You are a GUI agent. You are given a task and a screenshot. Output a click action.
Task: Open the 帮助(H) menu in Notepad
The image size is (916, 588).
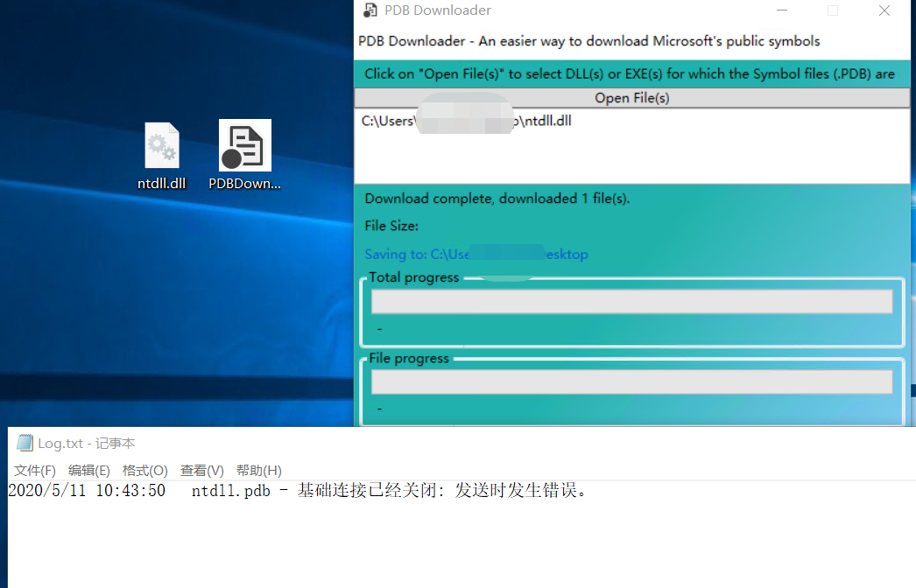pos(259,471)
